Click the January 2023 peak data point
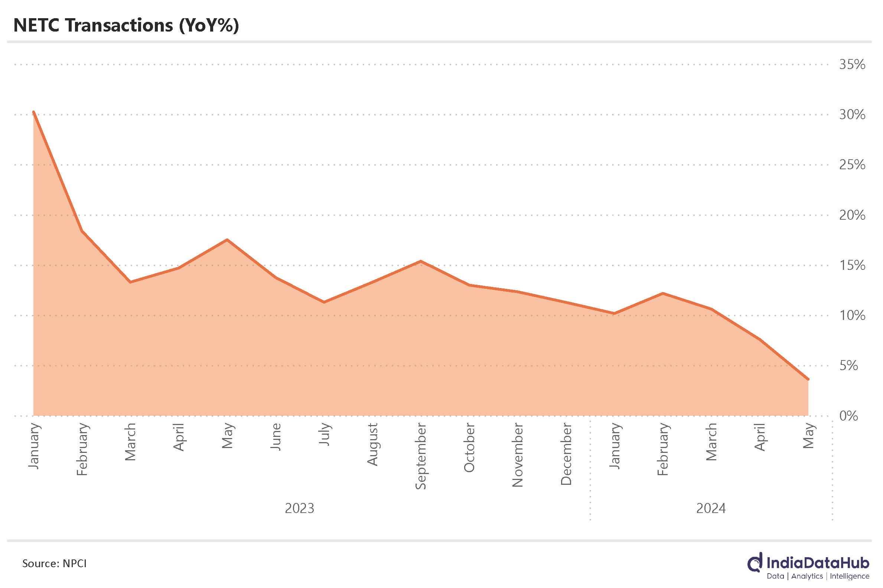The image size is (883, 588). tap(34, 112)
